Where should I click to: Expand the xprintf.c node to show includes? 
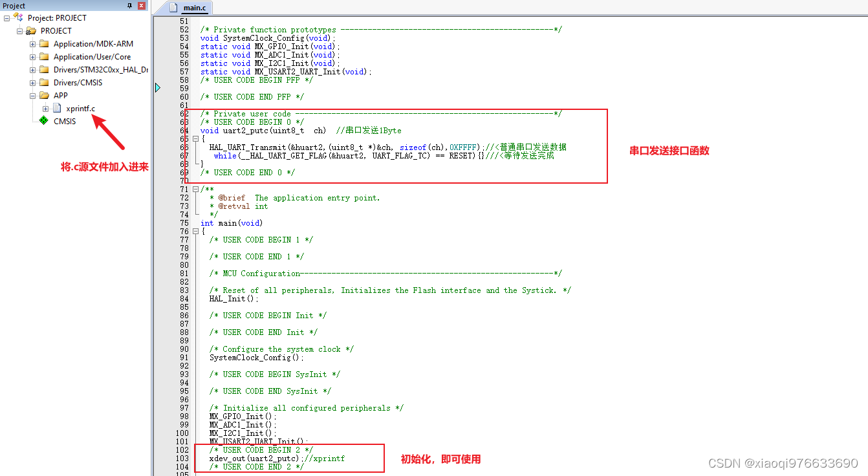pyautogui.click(x=45, y=108)
